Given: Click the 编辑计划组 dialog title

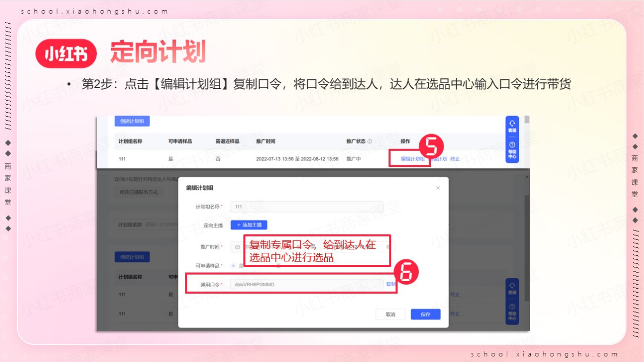Looking at the screenshot, I should pyautogui.click(x=200, y=188).
